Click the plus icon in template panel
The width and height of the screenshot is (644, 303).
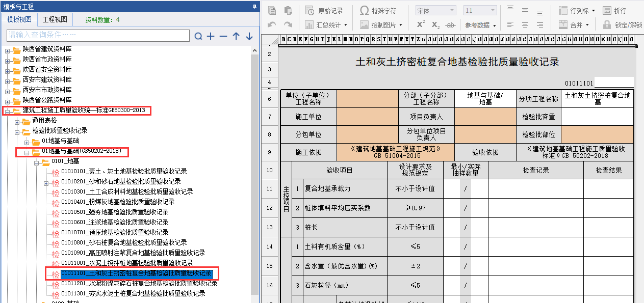(x=211, y=36)
